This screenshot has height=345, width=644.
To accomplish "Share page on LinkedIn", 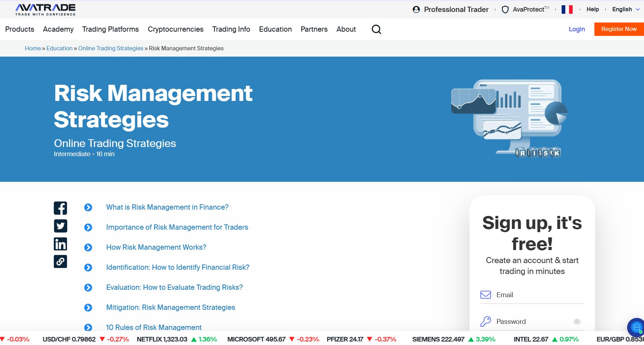I will pos(60,244).
